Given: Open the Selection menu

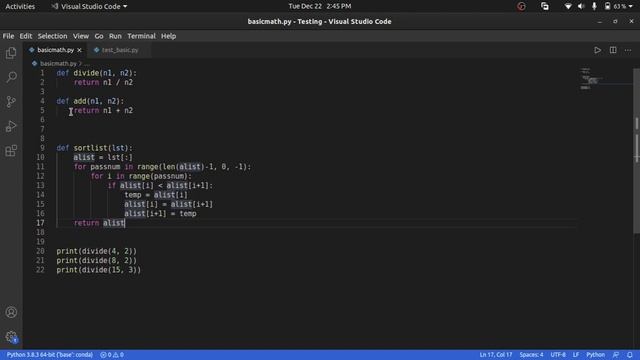Looking at the screenshot, I should [52, 36].
